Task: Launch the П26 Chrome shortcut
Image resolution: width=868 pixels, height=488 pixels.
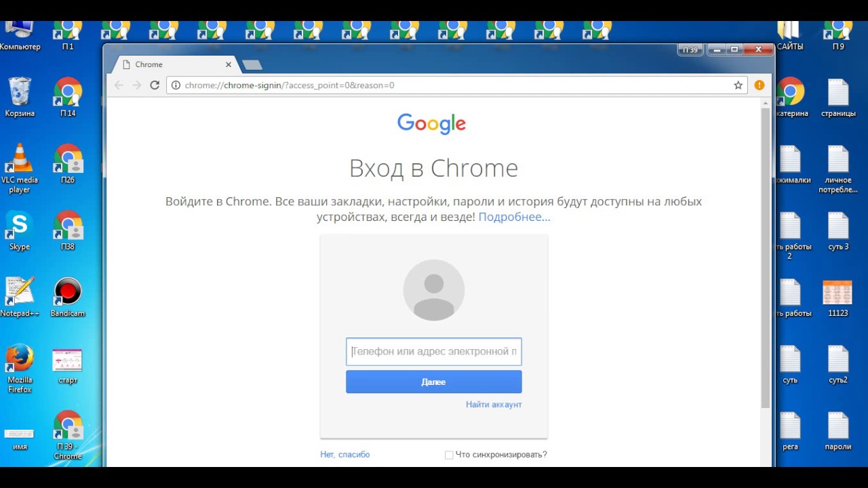Action: [68, 163]
